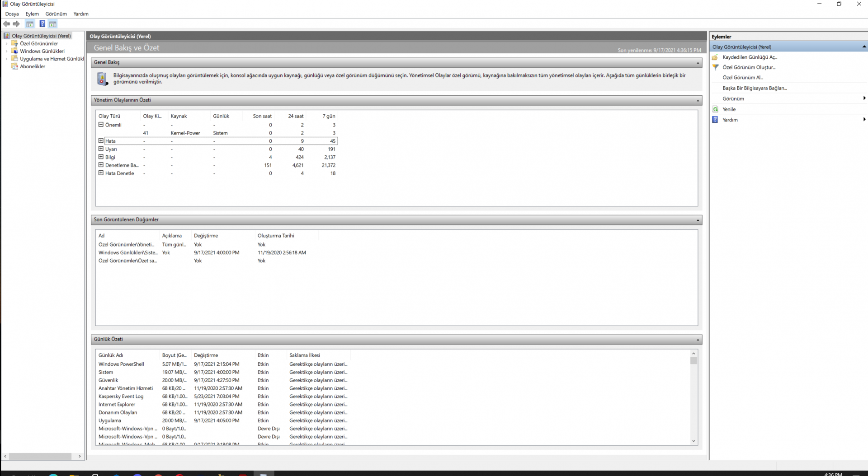Collapse the Günlük Özeti section
The width and height of the screenshot is (868, 476).
coord(698,340)
